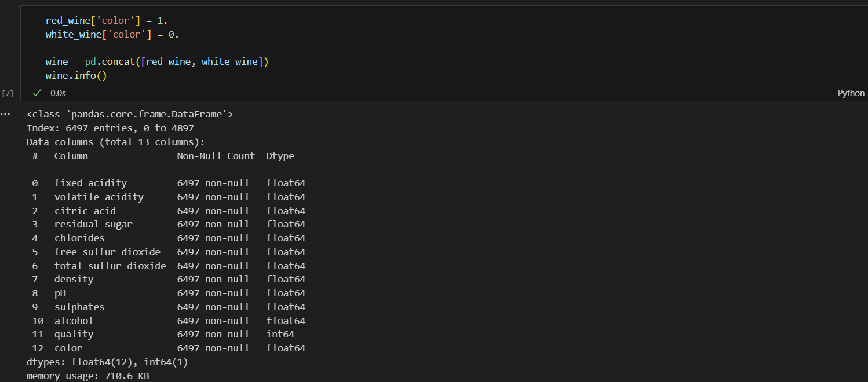The width and height of the screenshot is (868, 382).
Task: Click the 'color' column row in output
Action: click(x=68, y=348)
